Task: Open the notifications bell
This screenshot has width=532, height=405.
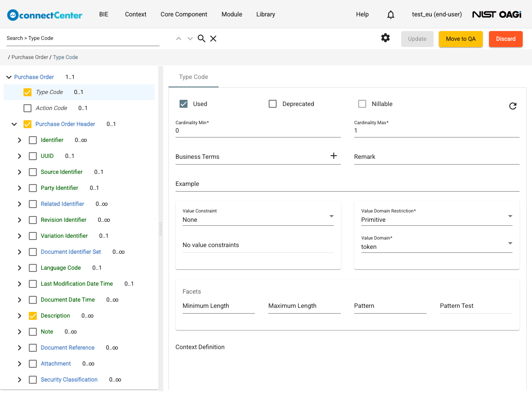Action: 391,15
